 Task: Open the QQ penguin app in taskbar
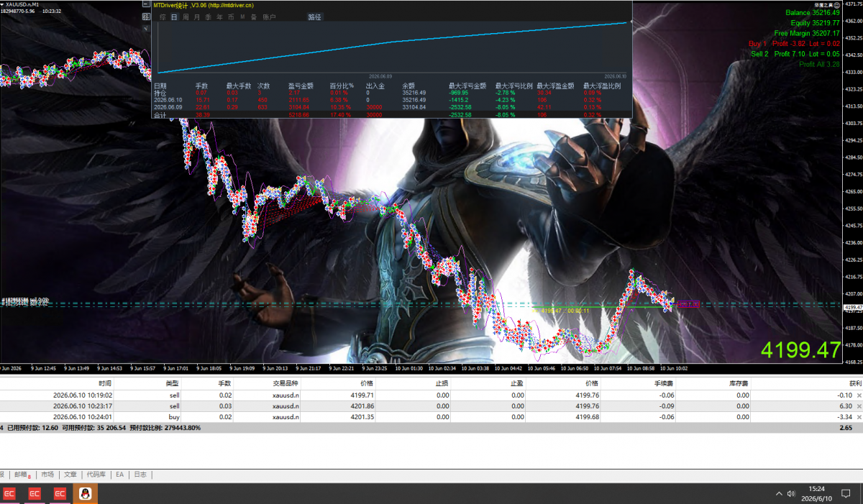pyautogui.click(x=85, y=493)
